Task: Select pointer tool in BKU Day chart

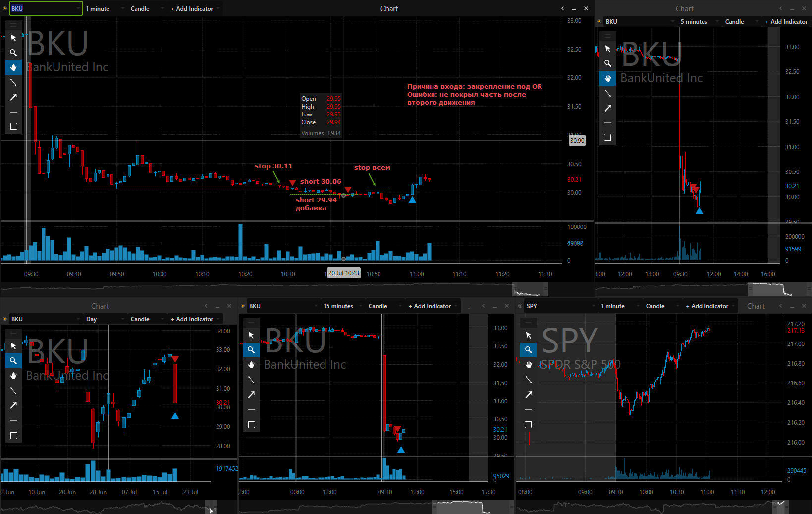Action: (13, 346)
